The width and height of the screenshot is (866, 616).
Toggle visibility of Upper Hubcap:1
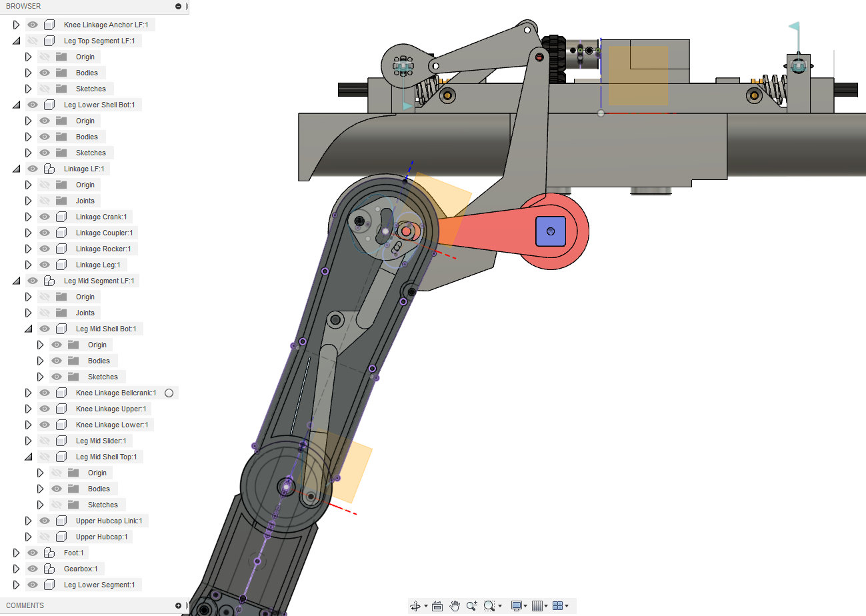pyautogui.click(x=45, y=537)
